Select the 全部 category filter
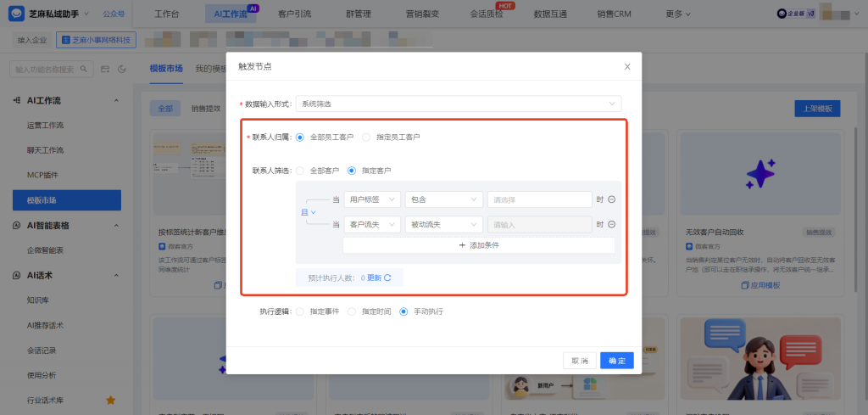This screenshot has height=415, width=868. click(x=165, y=109)
